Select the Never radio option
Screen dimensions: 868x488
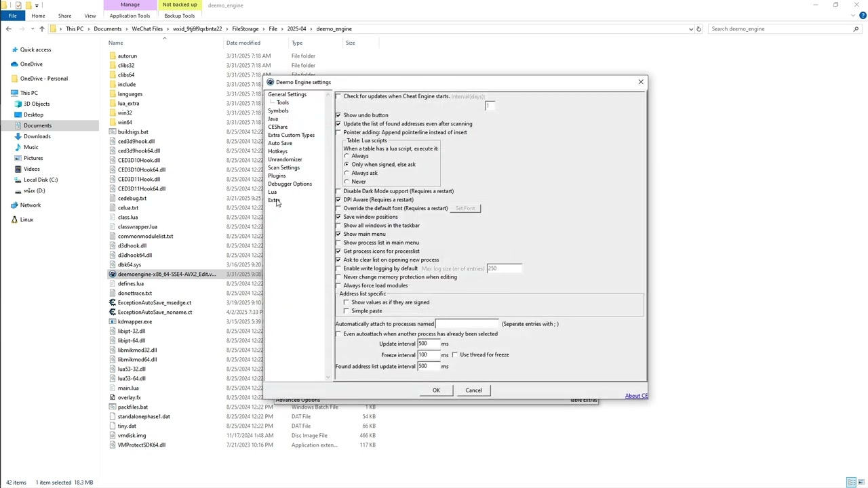347,182
